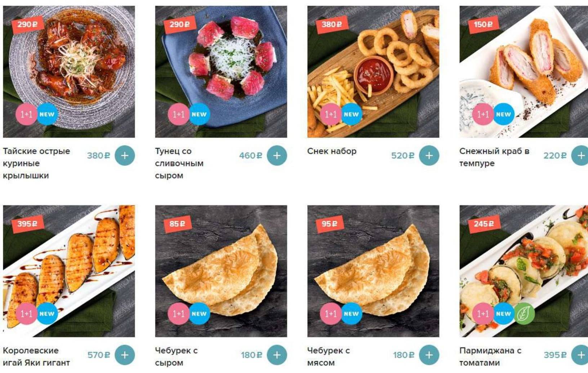588x373 pixels.
Task: Click the 395₽ tag on mussels photo
Action: [27, 224]
